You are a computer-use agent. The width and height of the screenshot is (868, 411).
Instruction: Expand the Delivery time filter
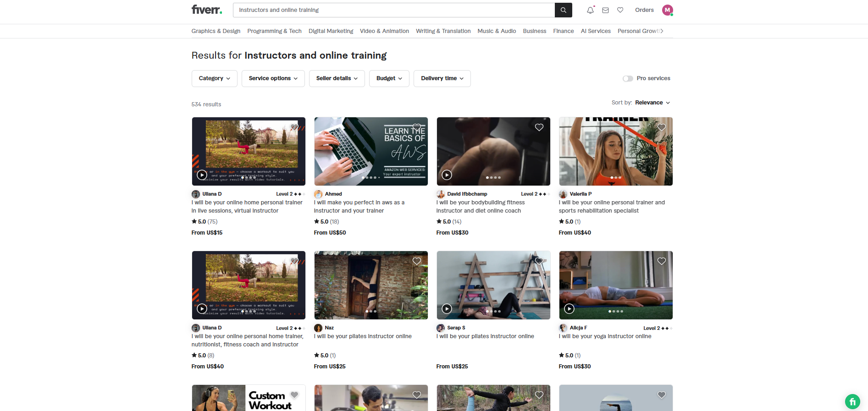(x=442, y=78)
